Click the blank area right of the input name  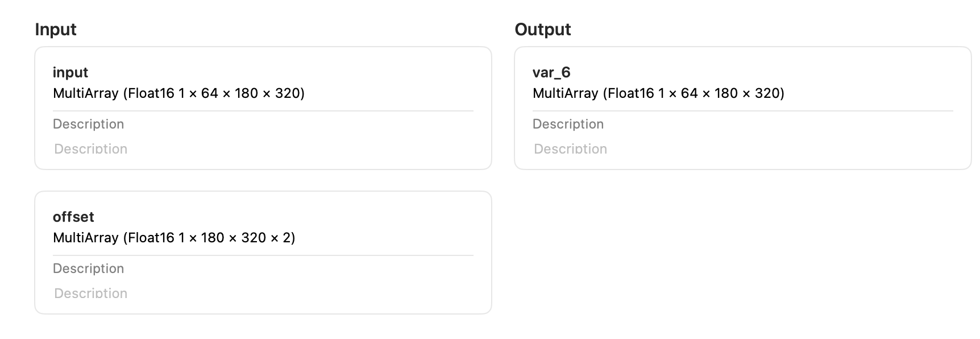click(284, 73)
